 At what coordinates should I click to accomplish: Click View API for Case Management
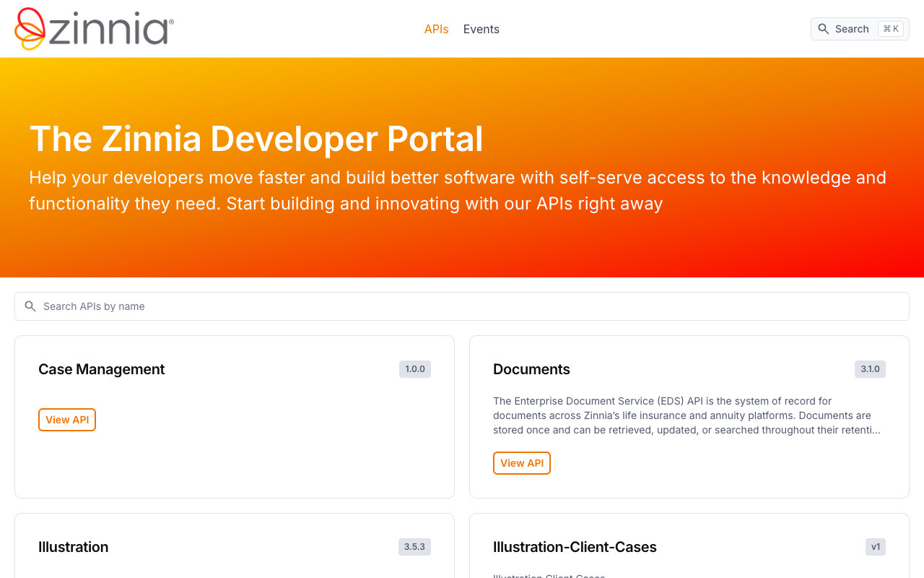67,420
